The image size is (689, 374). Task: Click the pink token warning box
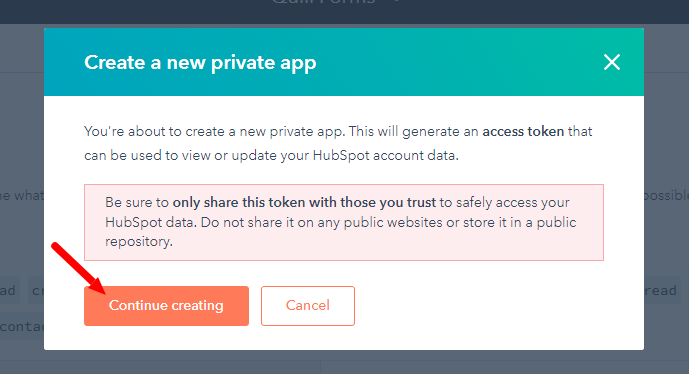[x=344, y=222]
